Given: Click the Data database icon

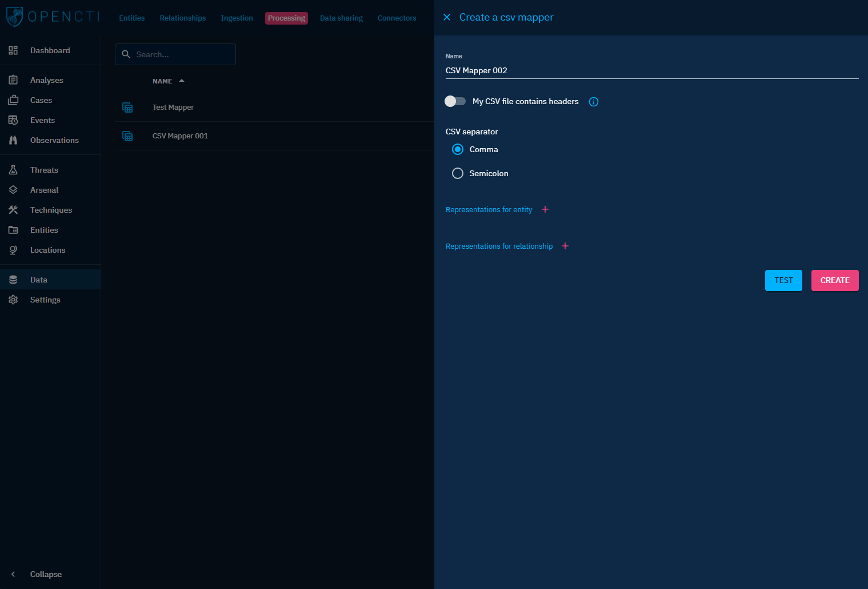Looking at the screenshot, I should tap(13, 280).
